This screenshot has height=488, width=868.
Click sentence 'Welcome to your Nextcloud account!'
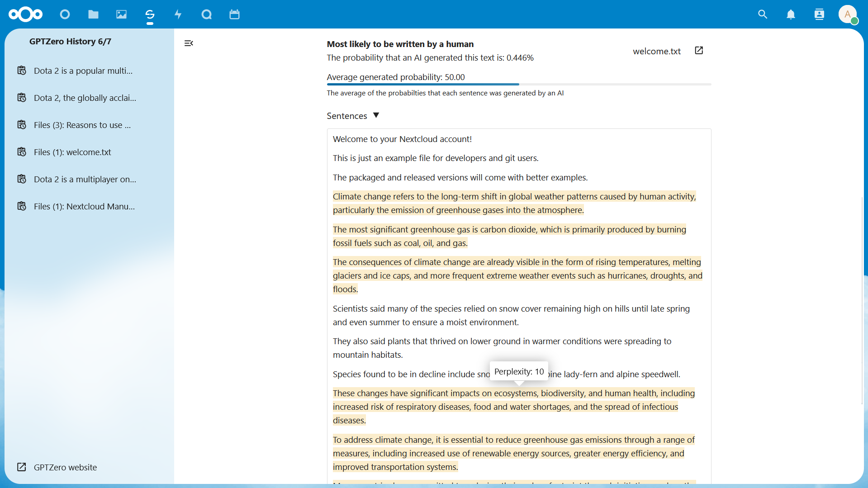(x=402, y=139)
